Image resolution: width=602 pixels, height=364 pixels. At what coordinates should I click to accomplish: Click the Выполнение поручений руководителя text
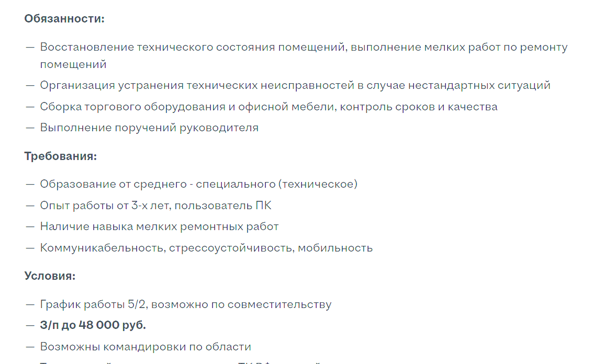tap(149, 128)
